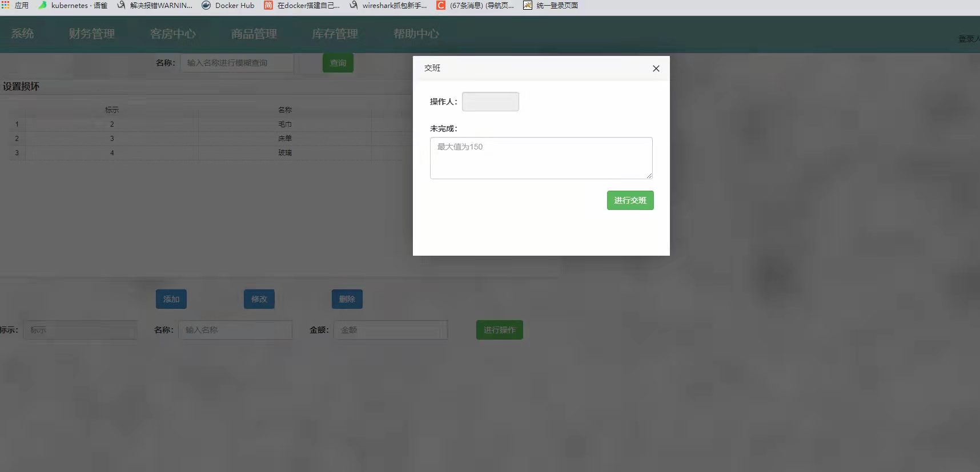Screen dimensions: 980x472
Task: Open the 在docker搭建自己 bookmark
Action: (x=302, y=5)
